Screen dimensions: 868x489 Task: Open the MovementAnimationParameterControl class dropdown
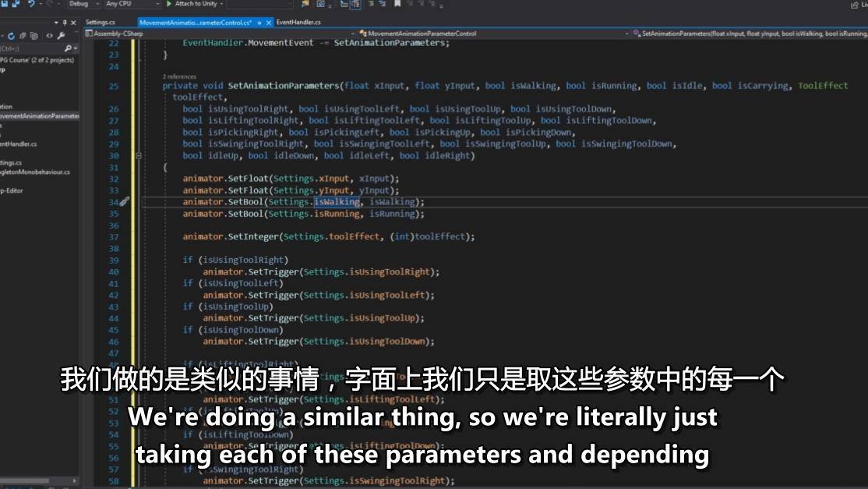coord(492,34)
